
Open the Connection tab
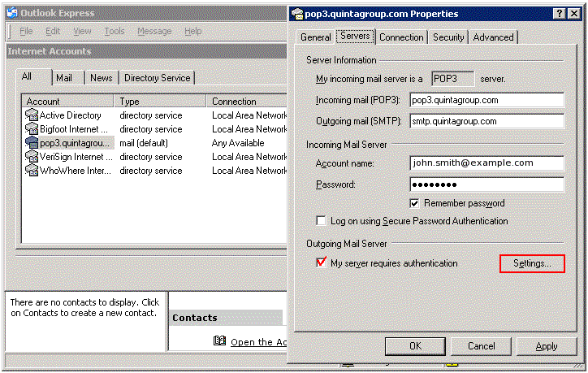point(401,37)
